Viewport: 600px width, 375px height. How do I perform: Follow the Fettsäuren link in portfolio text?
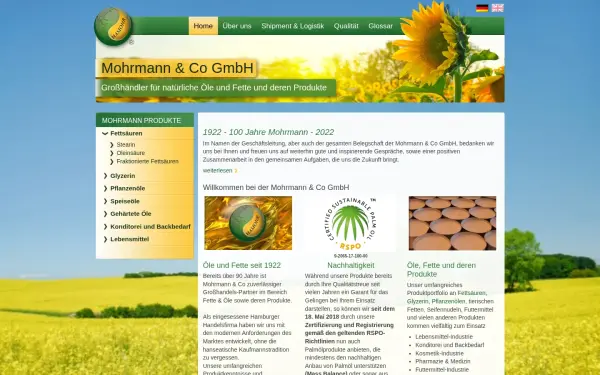click(471, 293)
